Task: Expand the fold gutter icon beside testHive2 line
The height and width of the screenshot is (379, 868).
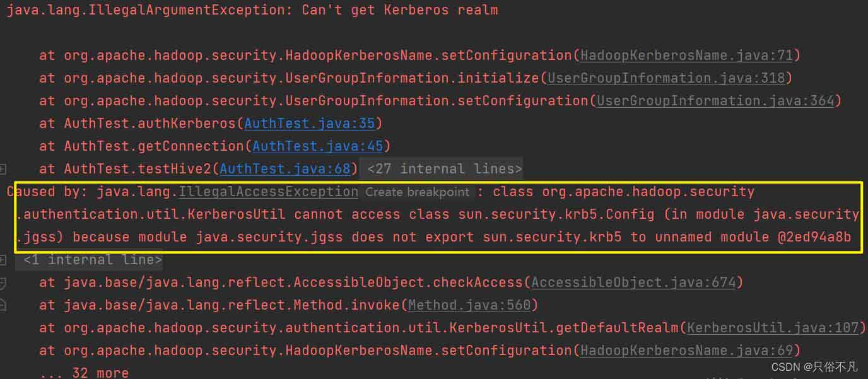Action: pyautogui.click(x=3, y=169)
